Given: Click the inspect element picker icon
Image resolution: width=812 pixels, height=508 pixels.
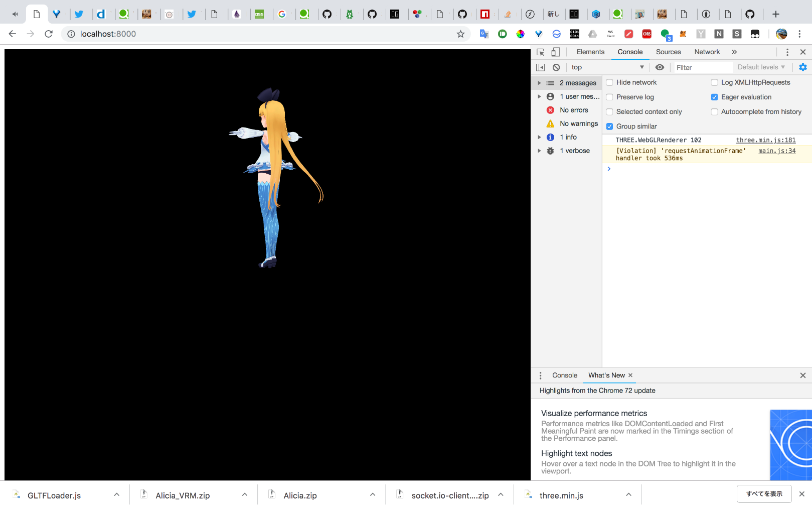Looking at the screenshot, I should pyautogui.click(x=540, y=52).
